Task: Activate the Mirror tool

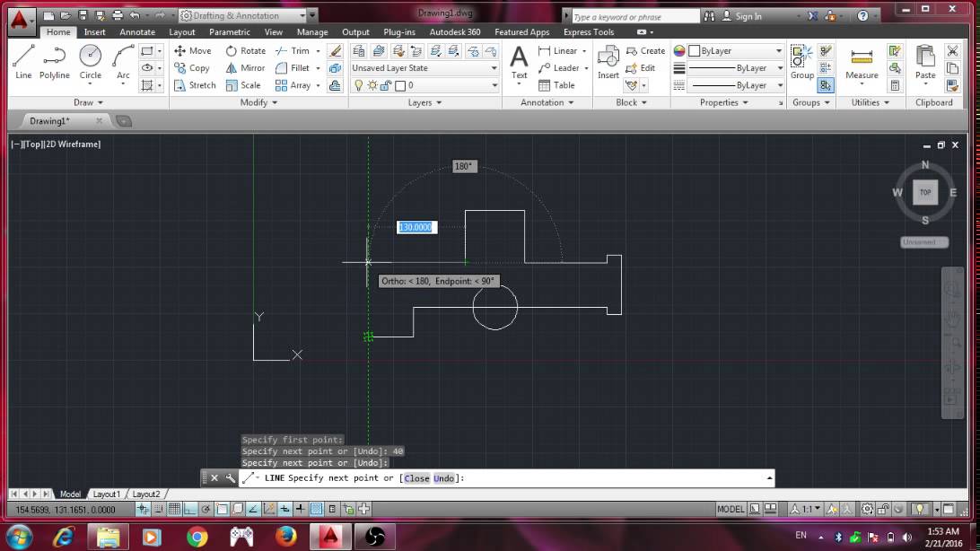Action: coord(246,67)
